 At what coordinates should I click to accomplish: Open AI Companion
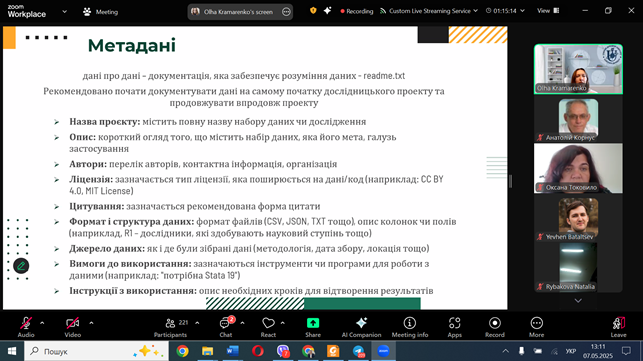361,327
